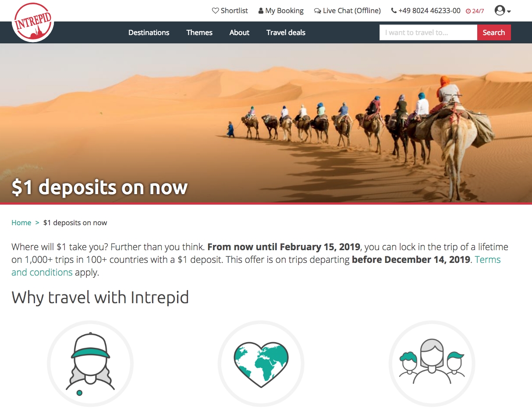
Task: Click the tour leader with cap icon
Action: [x=90, y=363]
